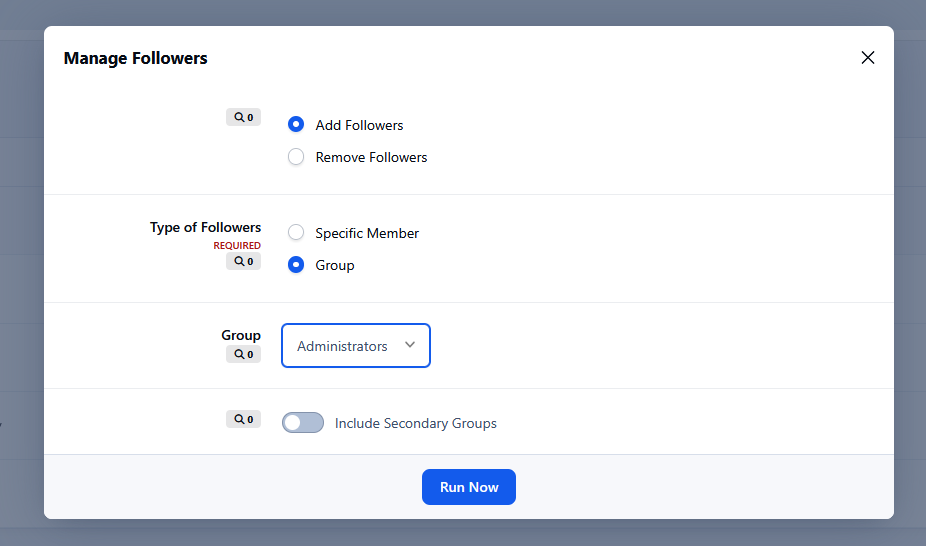Click the search badge beside Add Followers

243,118
